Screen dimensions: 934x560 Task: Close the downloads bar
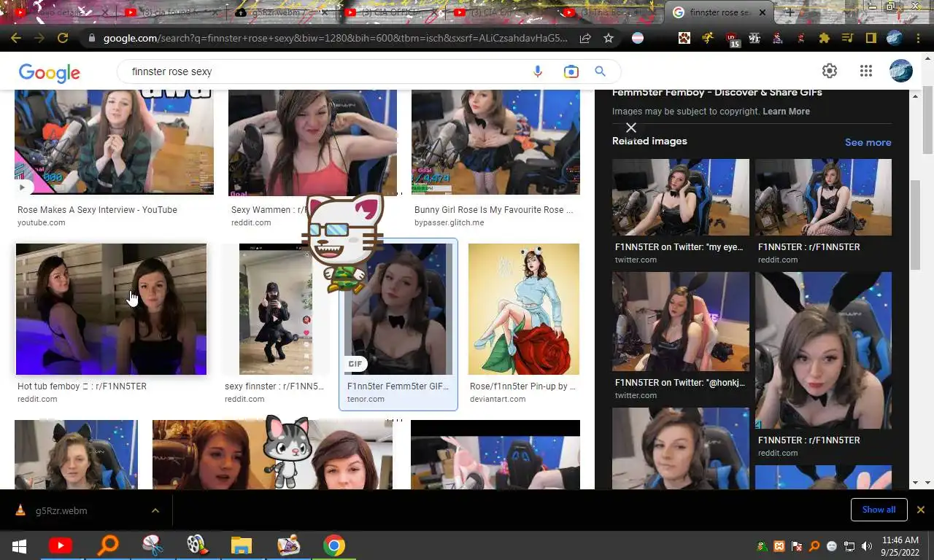pos(921,510)
